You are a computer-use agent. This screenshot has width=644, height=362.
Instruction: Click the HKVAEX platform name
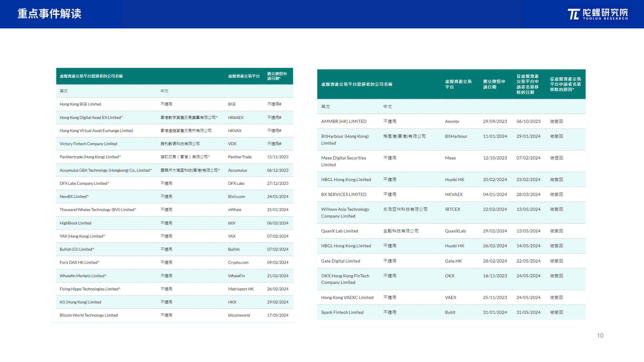[454, 194]
